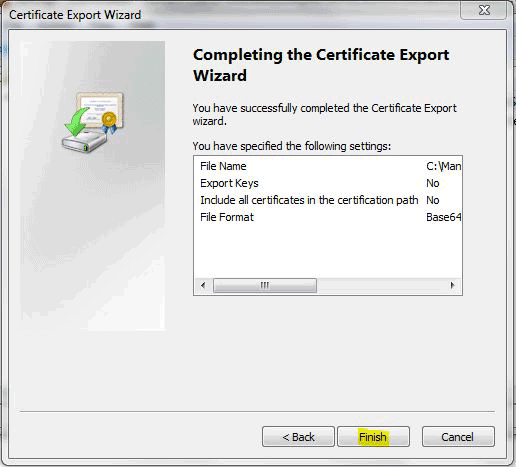Image resolution: width=516 pixels, height=467 pixels.
Task: Click the Base64 file format value
Action: pos(443,217)
